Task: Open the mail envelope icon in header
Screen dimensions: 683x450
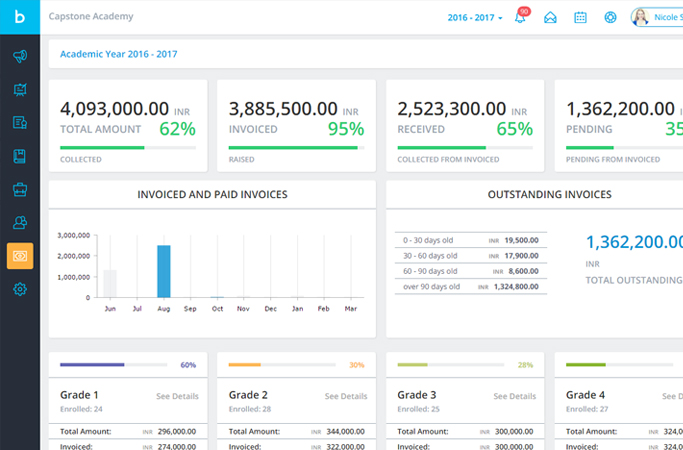Action: click(550, 17)
